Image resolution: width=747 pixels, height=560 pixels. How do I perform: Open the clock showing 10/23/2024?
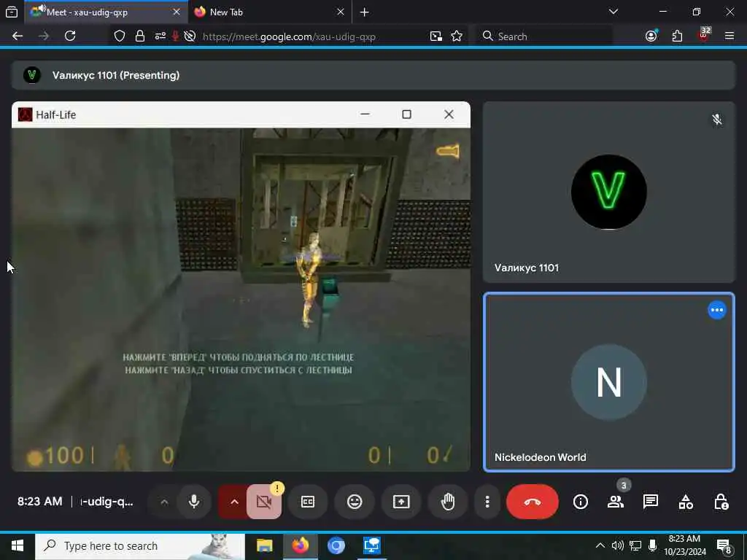point(684,545)
